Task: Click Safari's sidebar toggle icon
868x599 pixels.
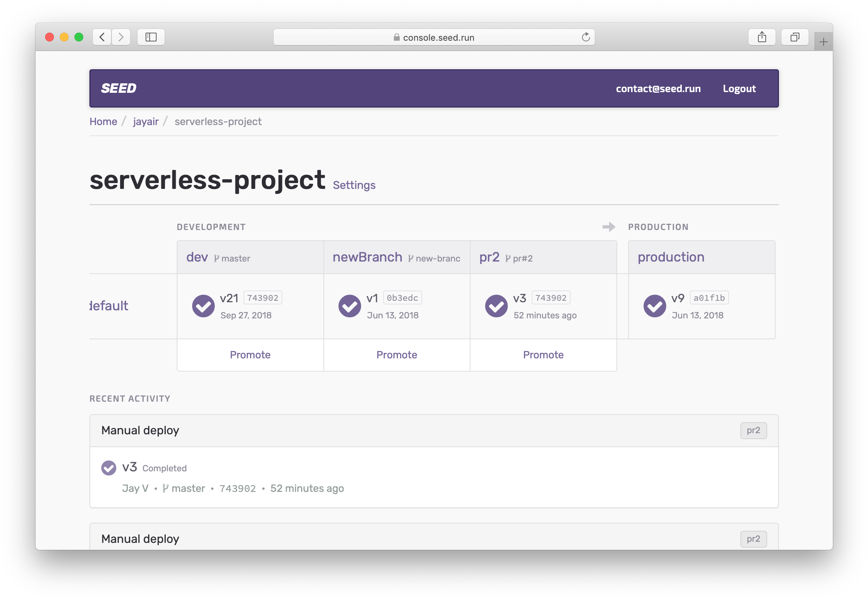Action: pyautogui.click(x=151, y=37)
